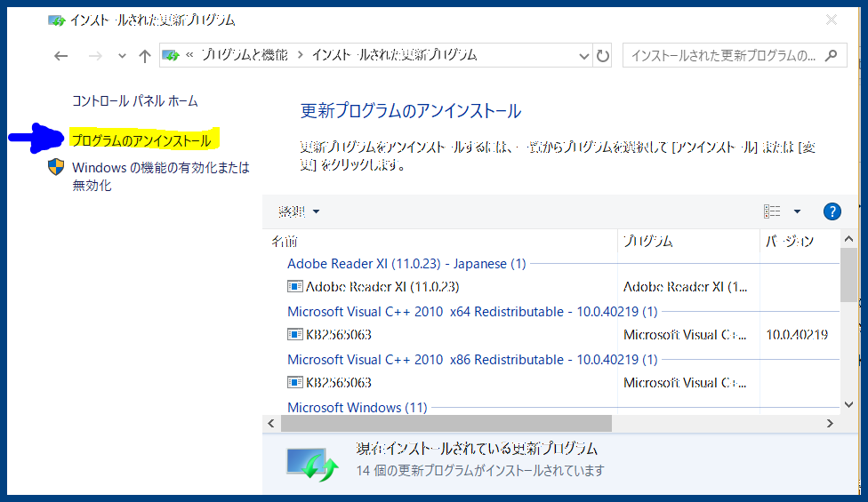Click the change view icon
The width and height of the screenshot is (868, 502).
pyautogui.click(x=772, y=211)
